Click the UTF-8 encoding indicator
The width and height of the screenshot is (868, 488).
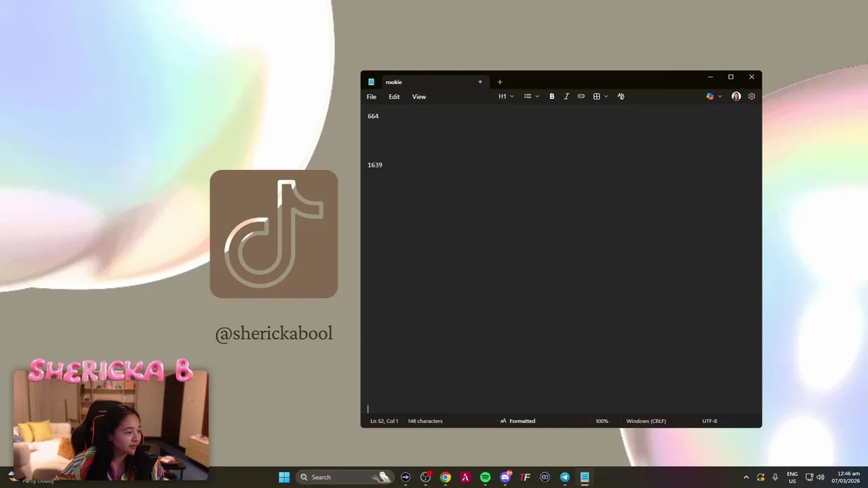pos(709,421)
